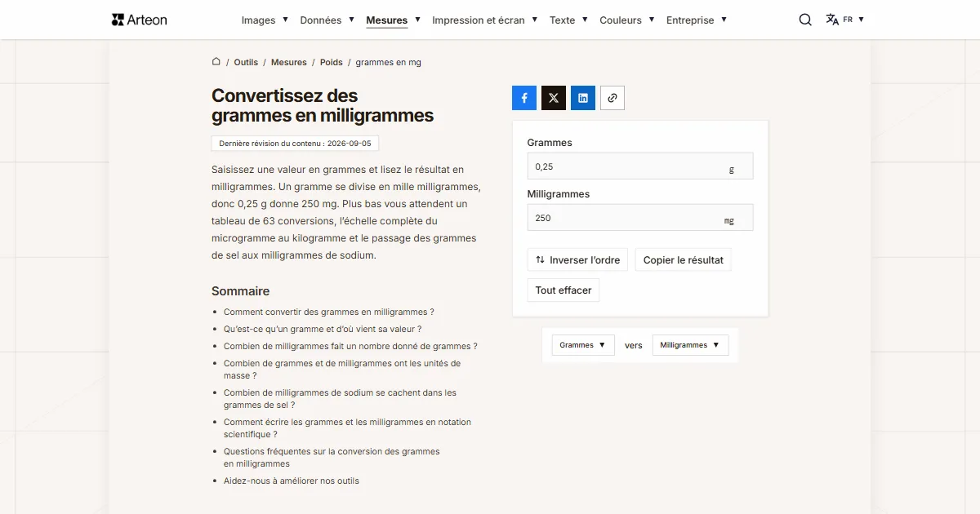
Task: Share on LinkedIn icon
Action: (x=583, y=98)
